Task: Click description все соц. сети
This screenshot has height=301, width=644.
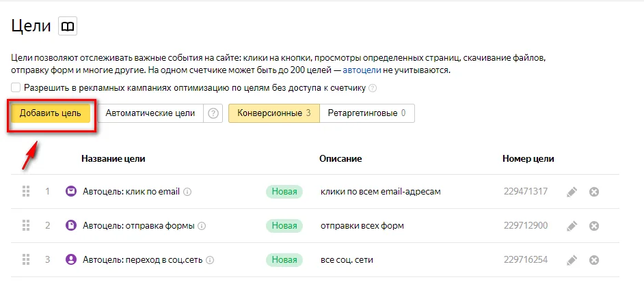Action: point(347,260)
